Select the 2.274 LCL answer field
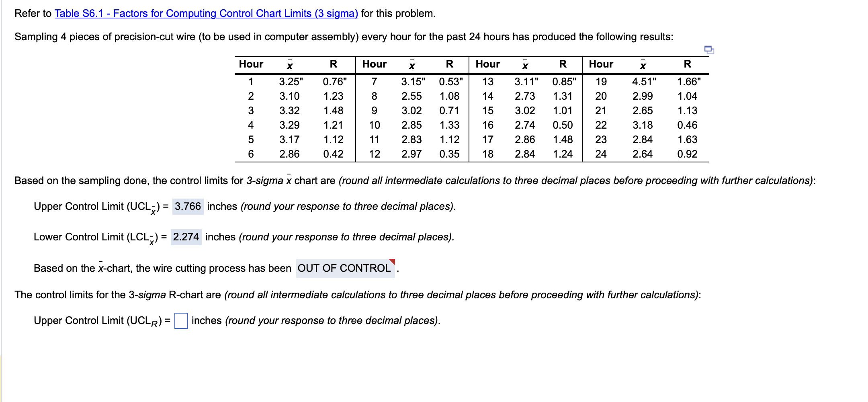 click(x=186, y=237)
